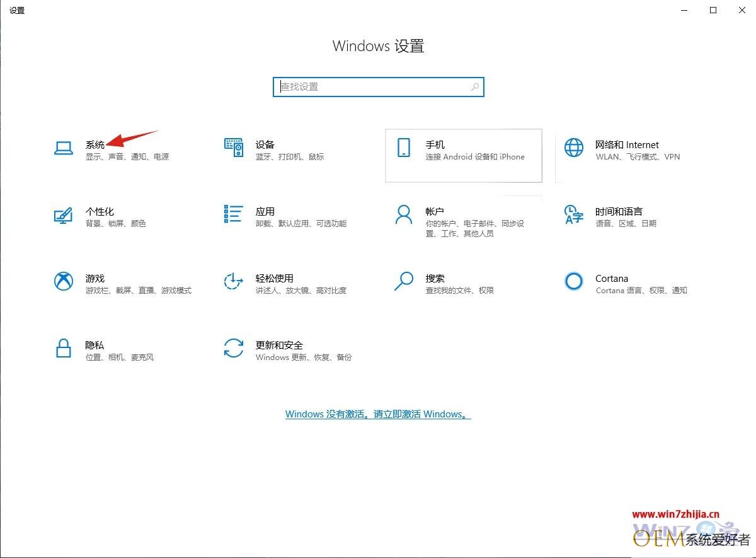Open the 帐户 person icon
This screenshot has height=558, width=756.
coord(403,214)
